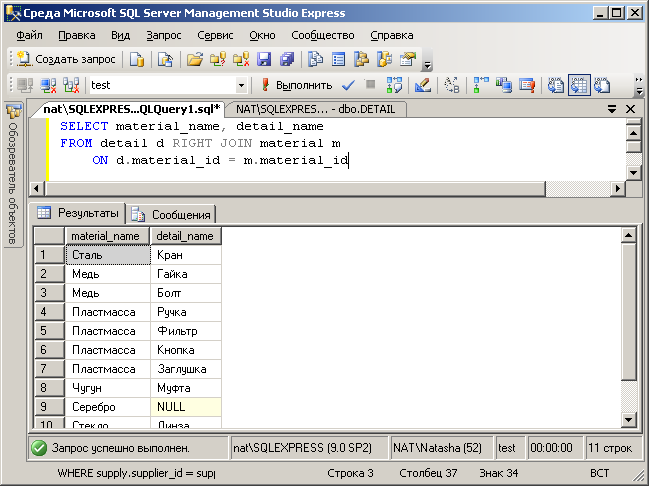Click results grid scroll down arrow
649x486 pixels.
(629, 420)
